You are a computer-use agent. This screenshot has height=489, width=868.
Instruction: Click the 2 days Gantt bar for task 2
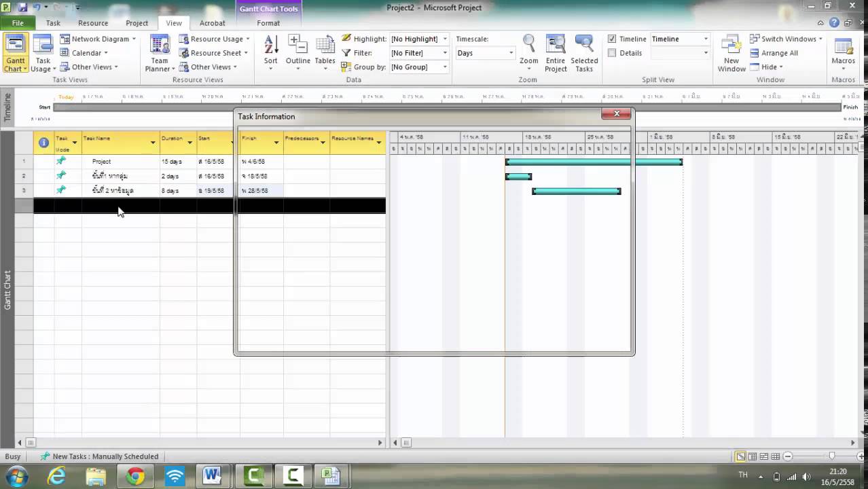pyautogui.click(x=518, y=177)
